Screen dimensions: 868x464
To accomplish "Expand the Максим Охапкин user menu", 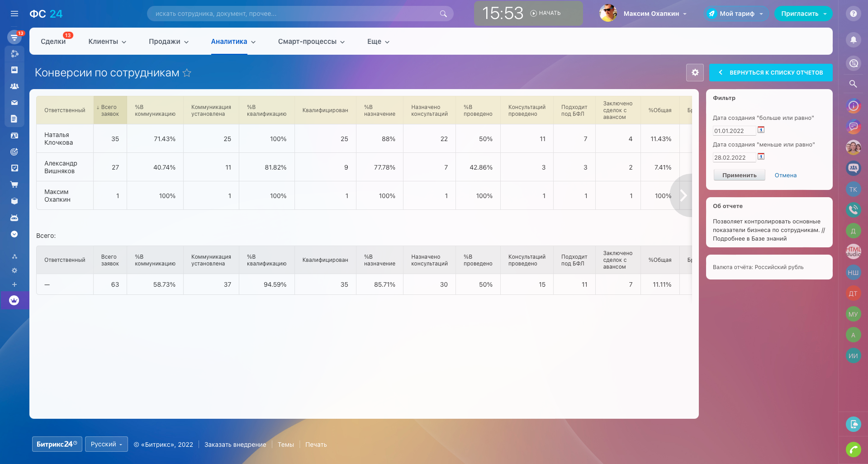I will 655,14.
